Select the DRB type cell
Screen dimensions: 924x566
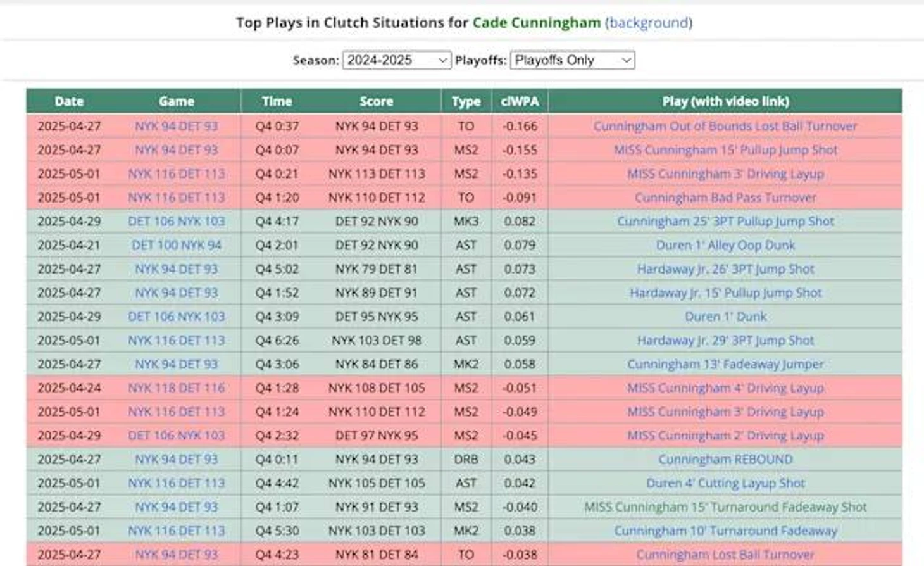[x=466, y=459]
